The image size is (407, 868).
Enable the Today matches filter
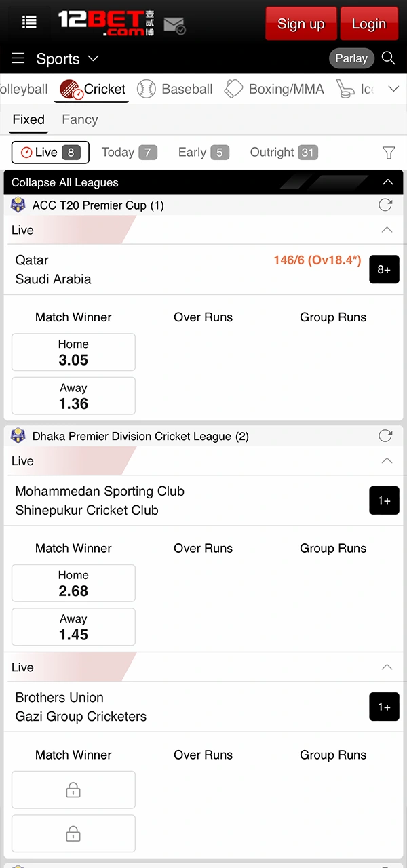(x=129, y=152)
